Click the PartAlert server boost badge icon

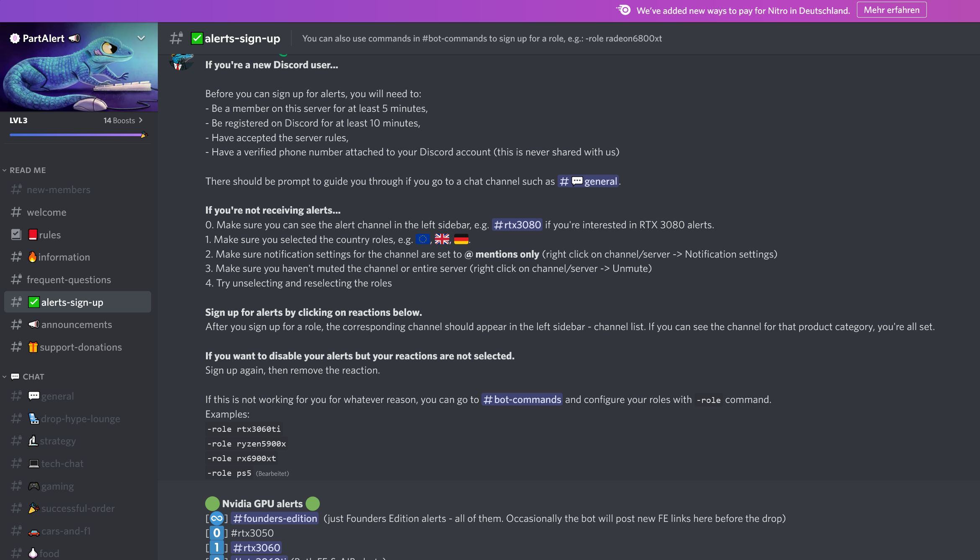pyautogui.click(x=15, y=39)
